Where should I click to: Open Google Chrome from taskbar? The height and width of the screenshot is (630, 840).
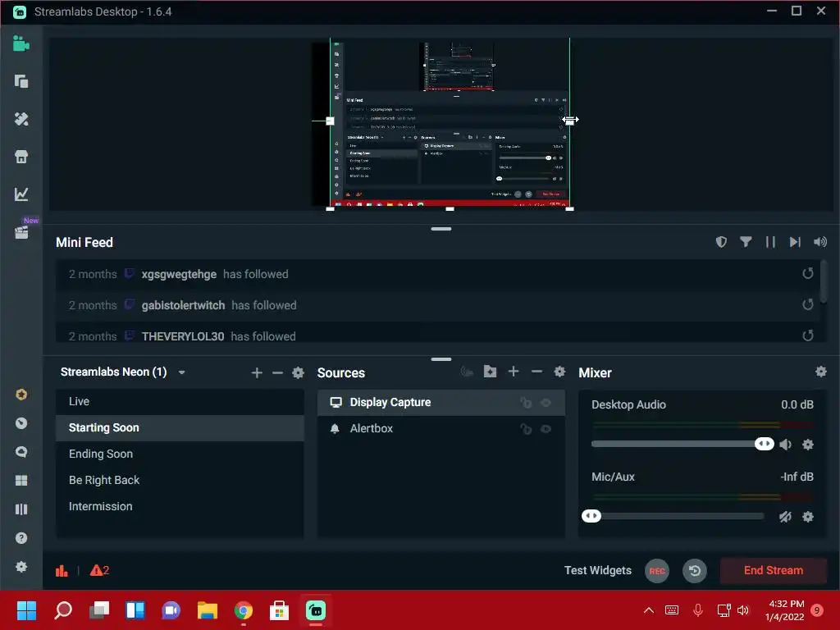coord(243,610)
